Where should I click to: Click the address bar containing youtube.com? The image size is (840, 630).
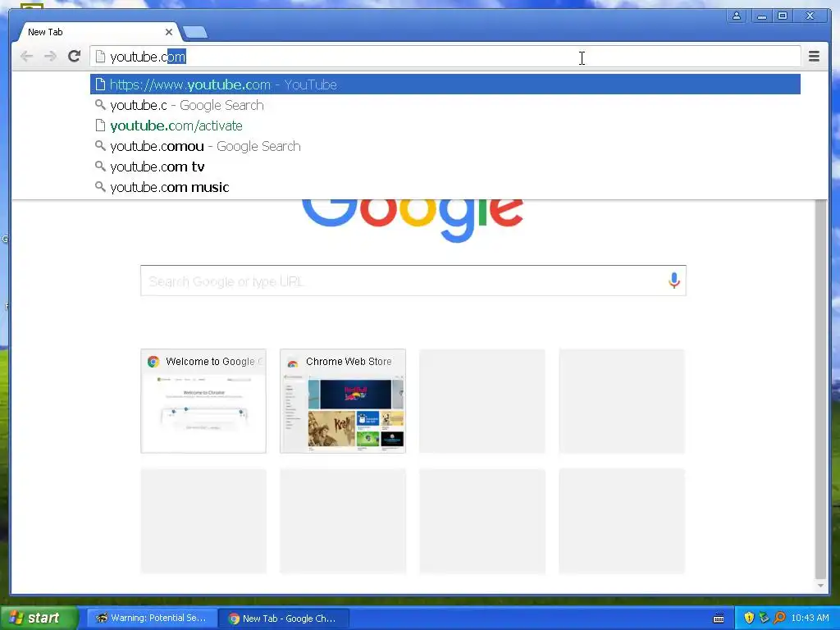click(445, 57)
